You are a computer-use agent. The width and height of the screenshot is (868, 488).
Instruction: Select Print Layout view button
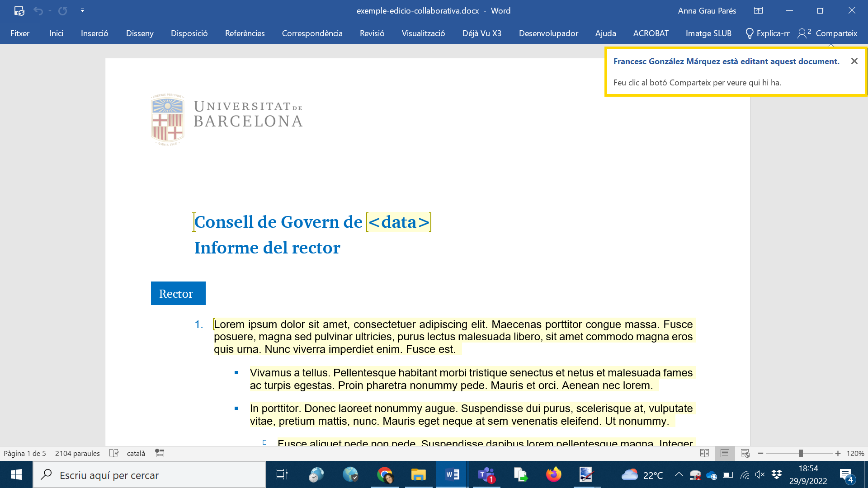point(725,453)
